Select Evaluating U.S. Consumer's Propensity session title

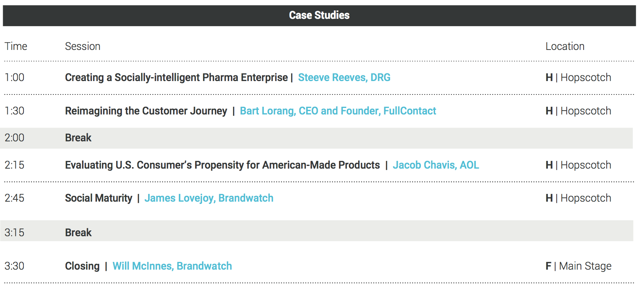tap(222, 165)
